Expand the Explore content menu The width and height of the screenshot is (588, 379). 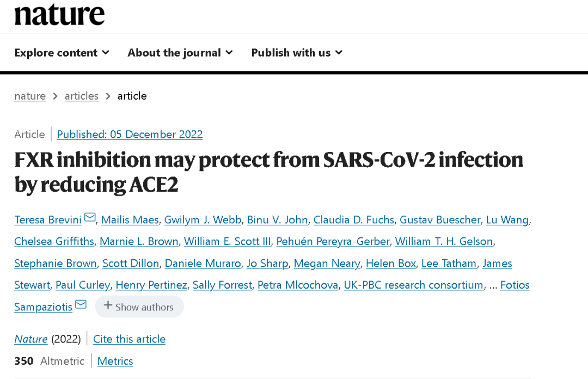point(62,52)
